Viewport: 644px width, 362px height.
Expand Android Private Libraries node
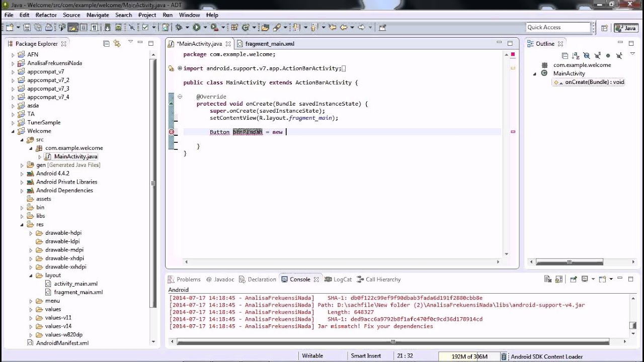pyautogui.click(x=22, y=182)
